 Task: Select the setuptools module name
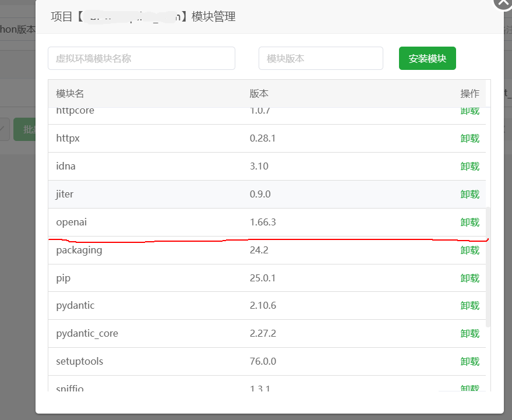(80, 362)
